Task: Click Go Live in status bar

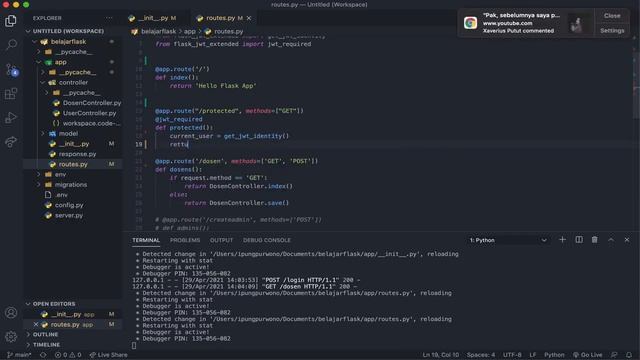Action: tap(587, 355)
